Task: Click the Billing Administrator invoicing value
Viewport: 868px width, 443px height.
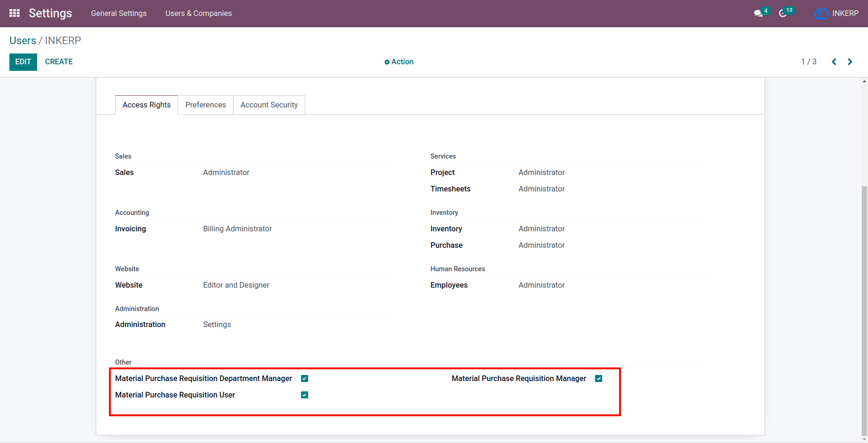Action: [238, 229]
